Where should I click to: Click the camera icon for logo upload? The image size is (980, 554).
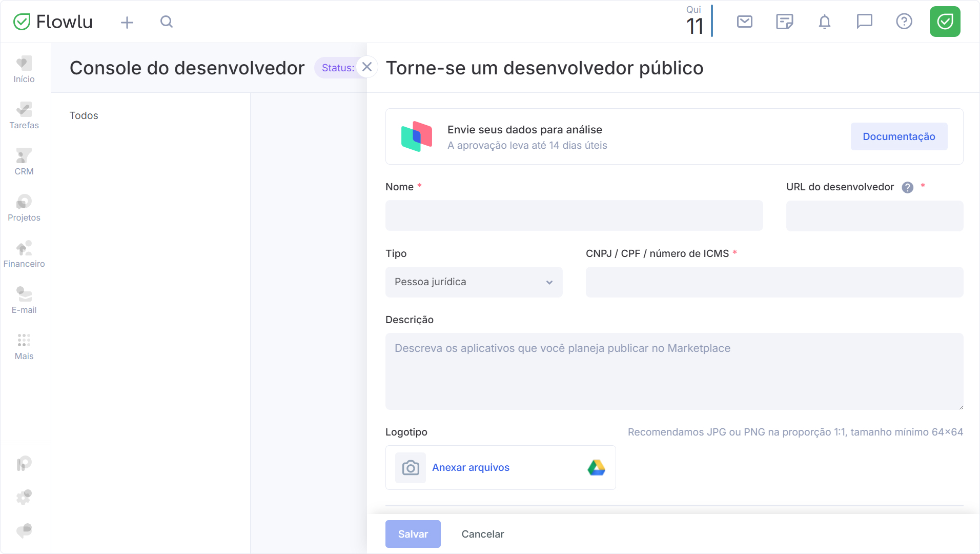click(411, 468)
